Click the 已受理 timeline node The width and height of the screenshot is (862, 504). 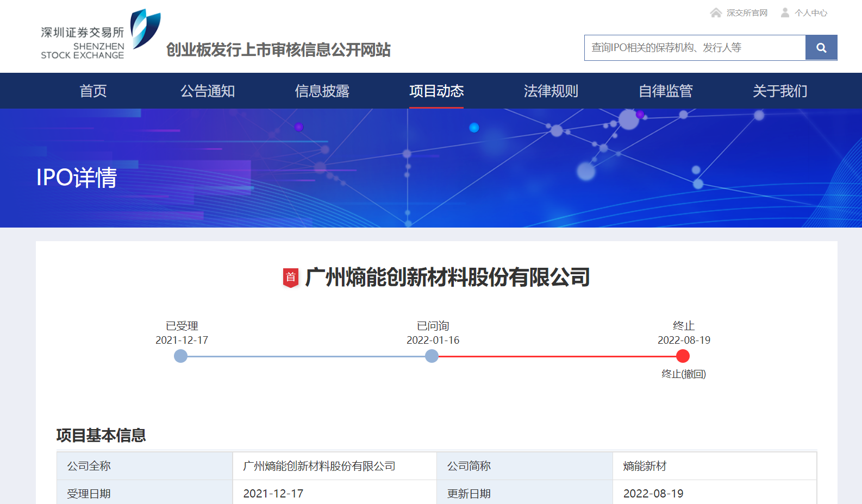click(181, 356)
